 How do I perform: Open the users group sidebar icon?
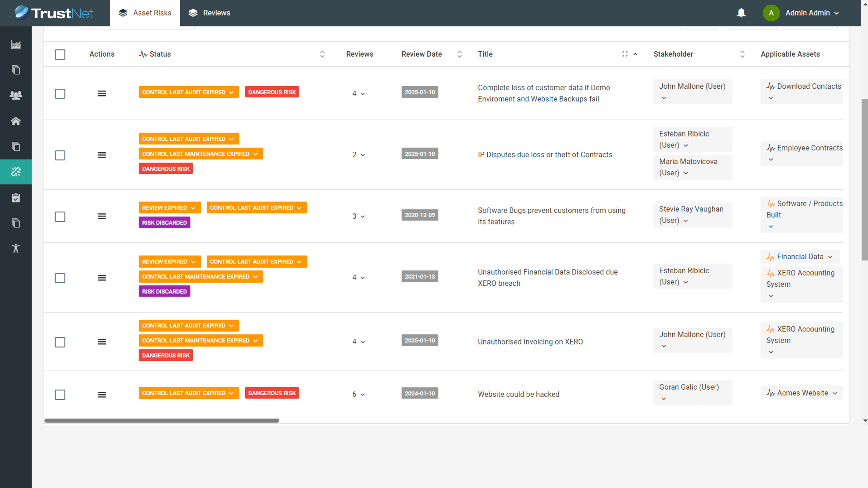click(16, 95)
